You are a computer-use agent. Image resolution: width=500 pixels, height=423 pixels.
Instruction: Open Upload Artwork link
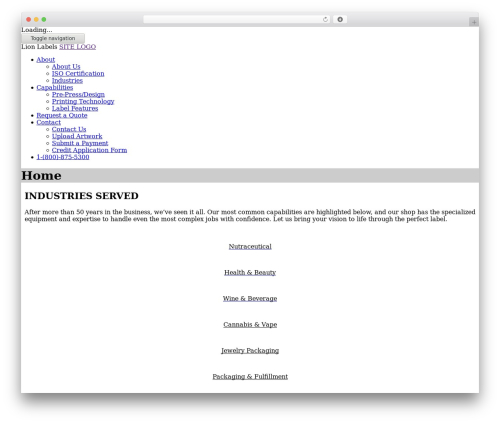77,137
